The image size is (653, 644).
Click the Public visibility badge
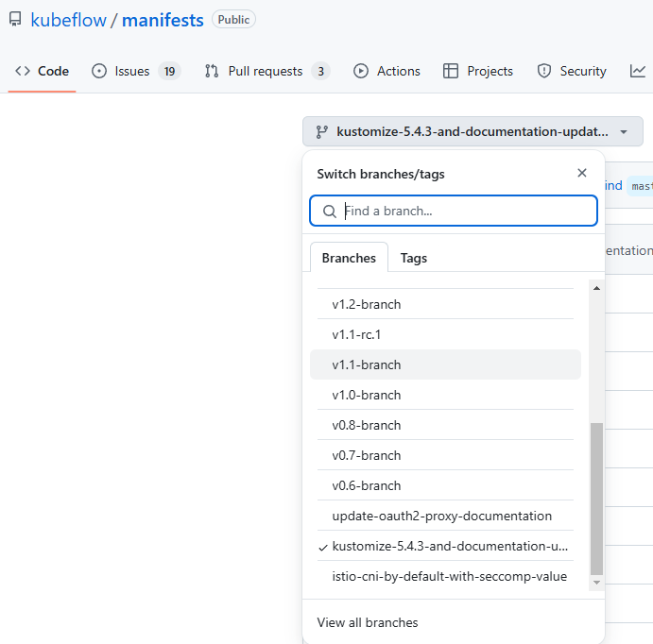point(233,20)
